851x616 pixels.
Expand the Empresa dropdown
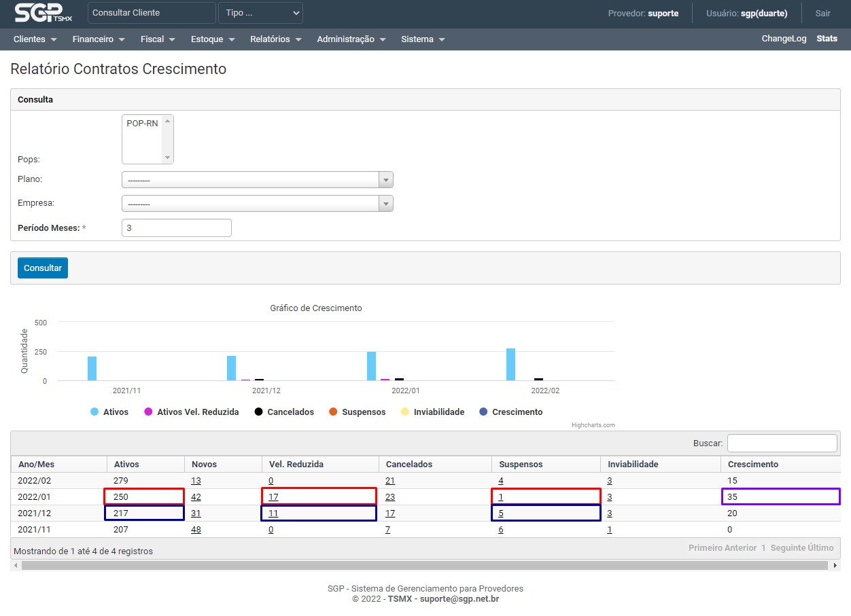pyautogui.click(x=257, y=204)
